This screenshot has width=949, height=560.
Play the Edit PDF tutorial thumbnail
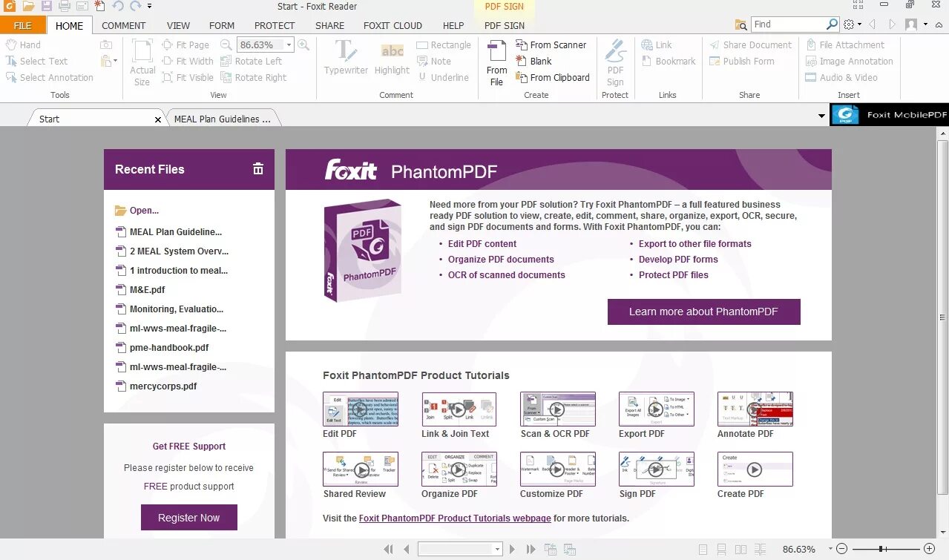[360, 409]
